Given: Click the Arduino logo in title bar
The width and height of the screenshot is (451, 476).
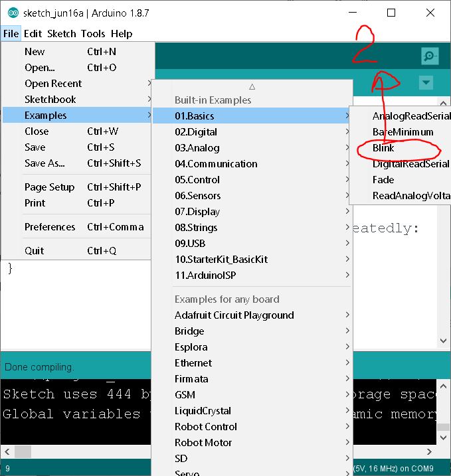Looking at the screenshot, I should pyautogui.click(x=13, y=13).
